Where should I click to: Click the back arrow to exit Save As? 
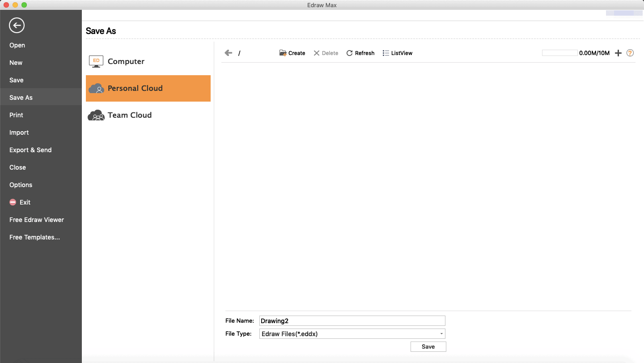click(x=17, y=26)
